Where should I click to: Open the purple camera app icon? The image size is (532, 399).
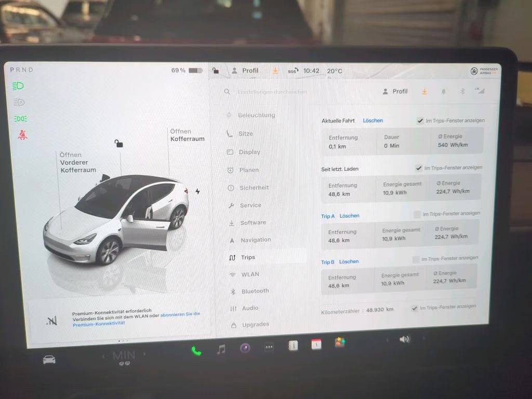[x=245, y=348]
